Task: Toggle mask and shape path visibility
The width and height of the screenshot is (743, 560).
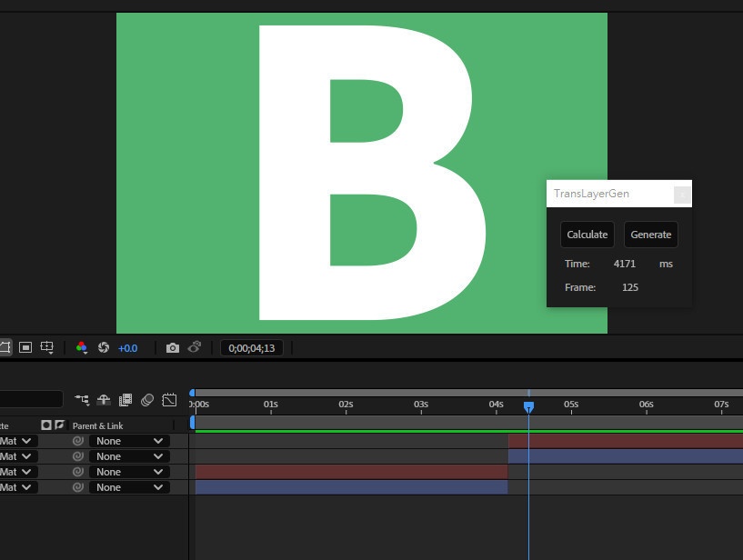Action: [7, 347]
